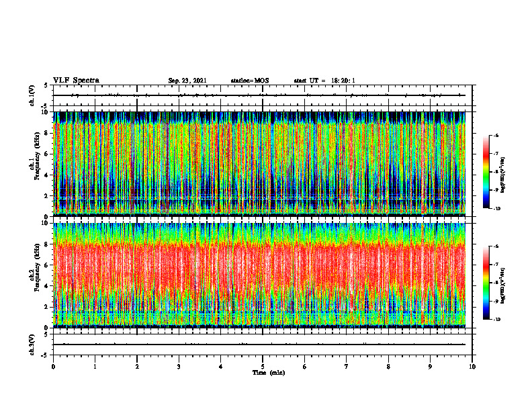The height and width of the screenshot is (411, 532).
Task: Click the -10 tick on ch.1 color bar
Action: pos(496,209)
